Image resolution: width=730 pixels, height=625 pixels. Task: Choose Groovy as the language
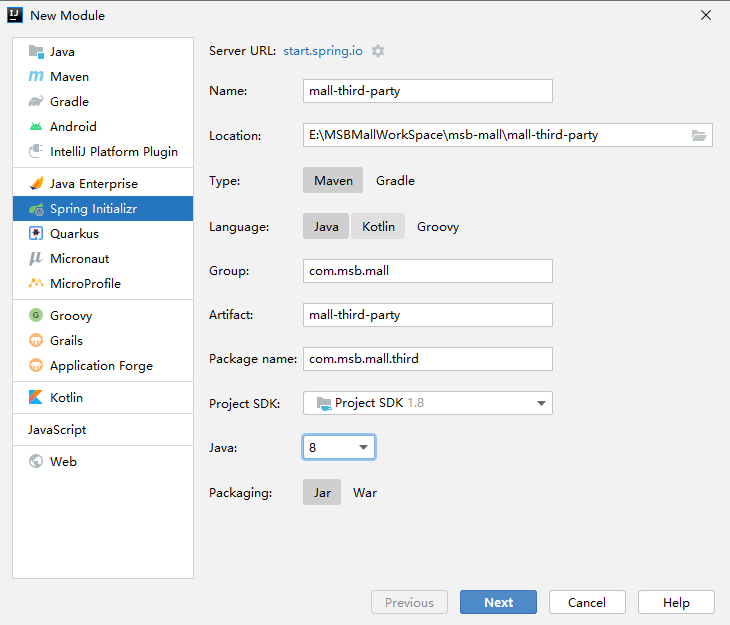(x=438, y=226)
